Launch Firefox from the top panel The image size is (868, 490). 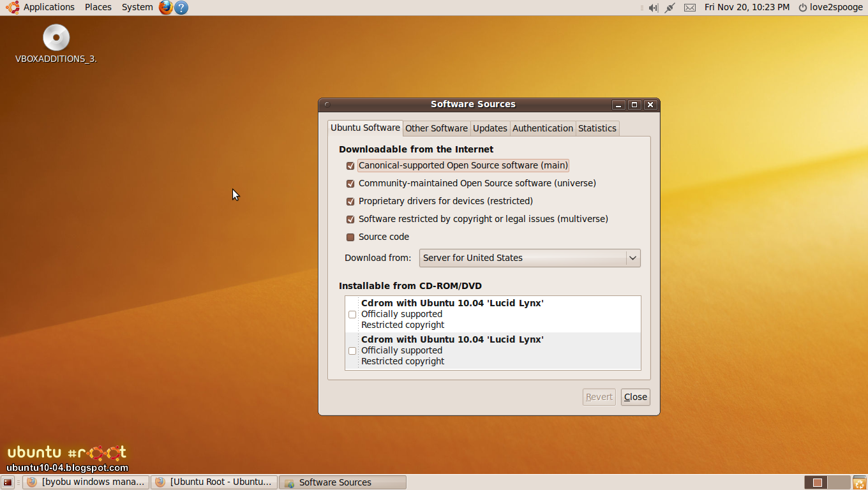[166, 8]
